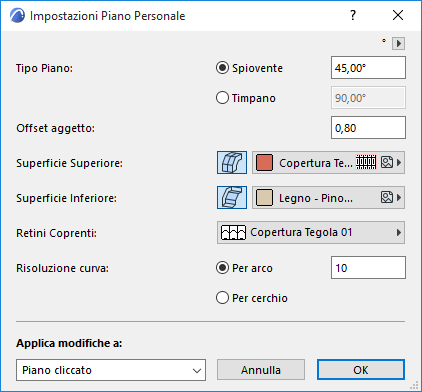Screen dimensions: 422x392
Task: Click the Risoluzione curva label
Action: tap(62, 268)
